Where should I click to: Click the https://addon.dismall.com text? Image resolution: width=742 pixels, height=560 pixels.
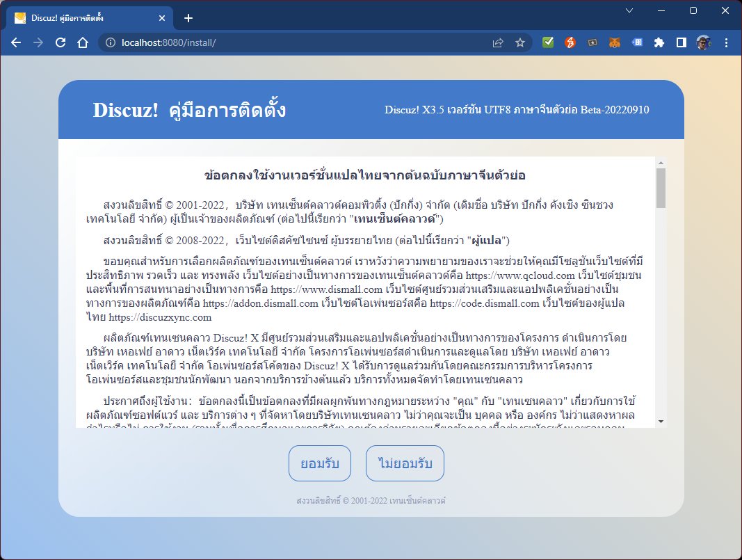(x=260, y=303)
